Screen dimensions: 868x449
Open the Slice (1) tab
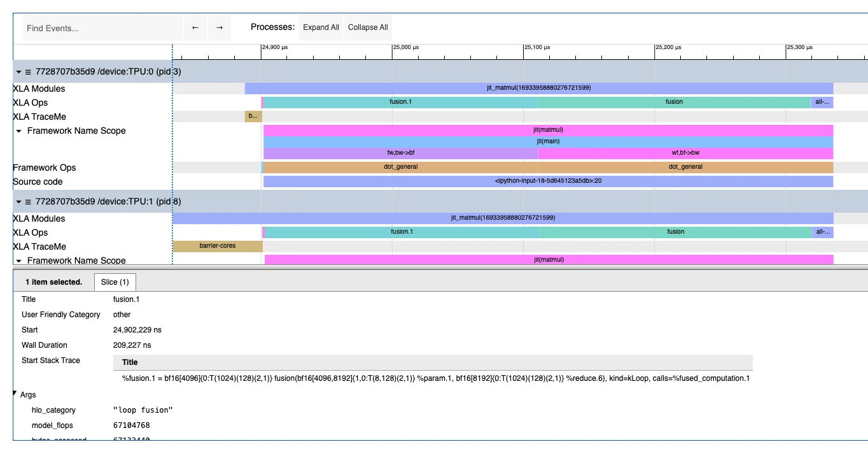click(115, 282)
